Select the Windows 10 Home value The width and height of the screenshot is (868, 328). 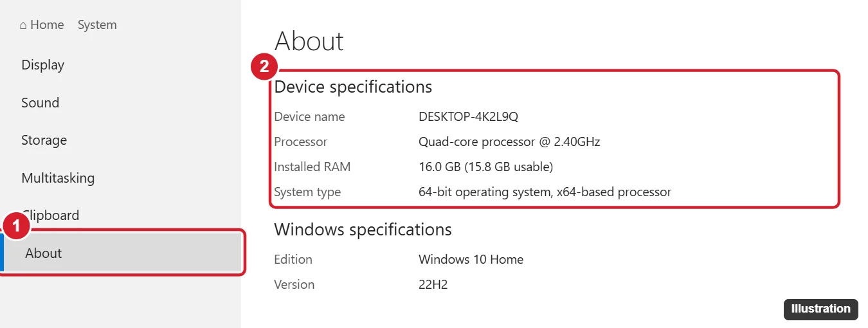[471, 260]
